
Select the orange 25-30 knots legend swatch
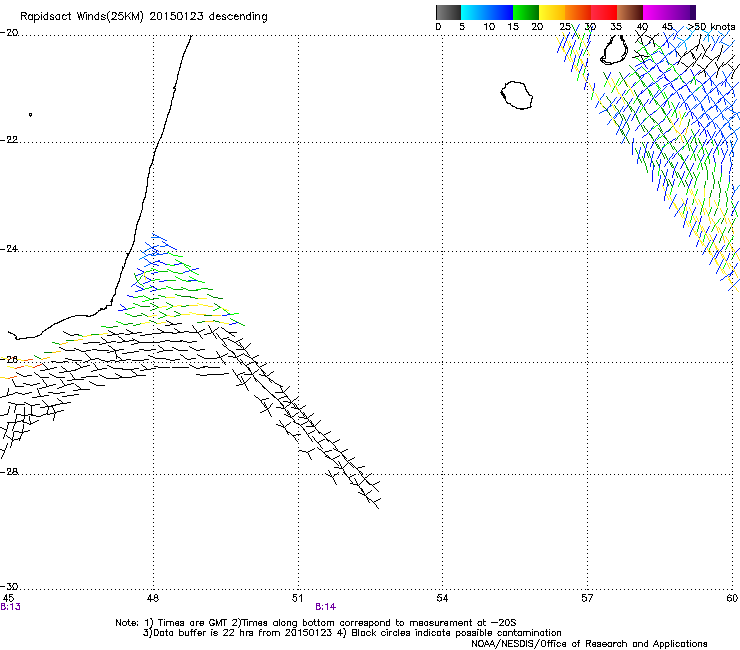(578, 12)
